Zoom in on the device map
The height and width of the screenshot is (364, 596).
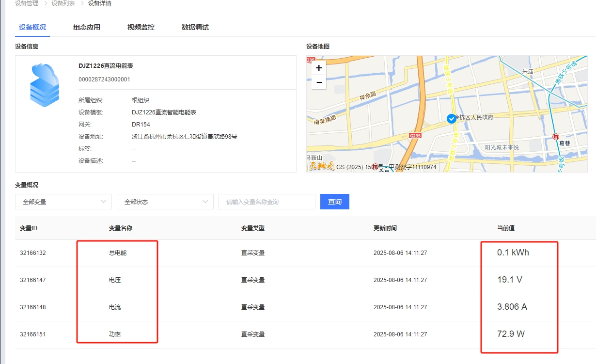point(318,68)
